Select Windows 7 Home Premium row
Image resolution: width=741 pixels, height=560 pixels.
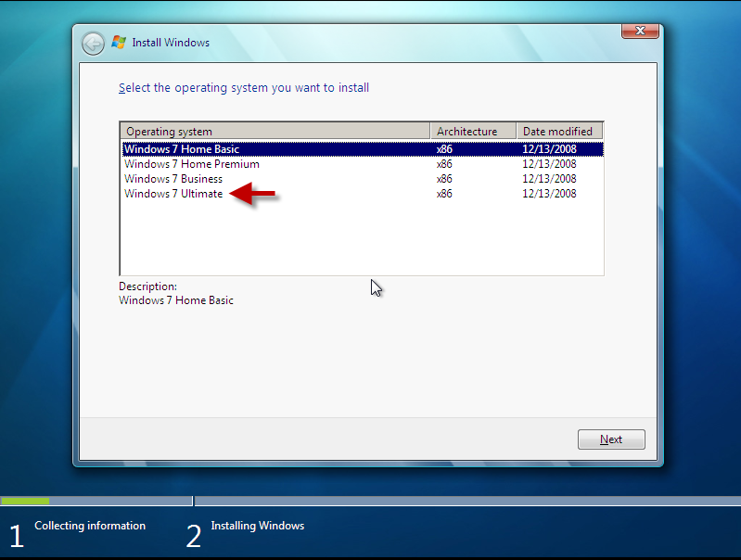coord(363,164)
